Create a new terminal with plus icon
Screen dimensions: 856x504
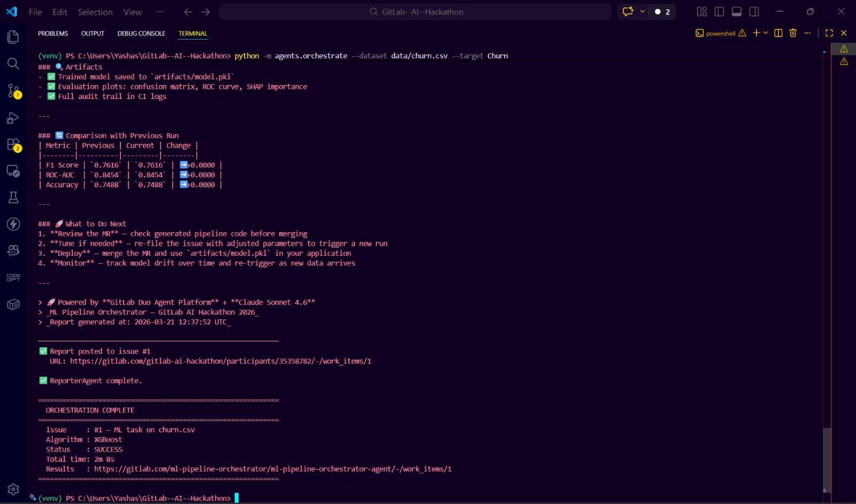point(756,33)
